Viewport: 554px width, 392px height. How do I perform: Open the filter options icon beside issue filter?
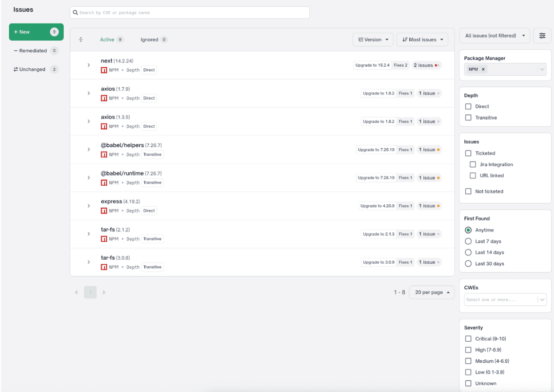(542, 35)
